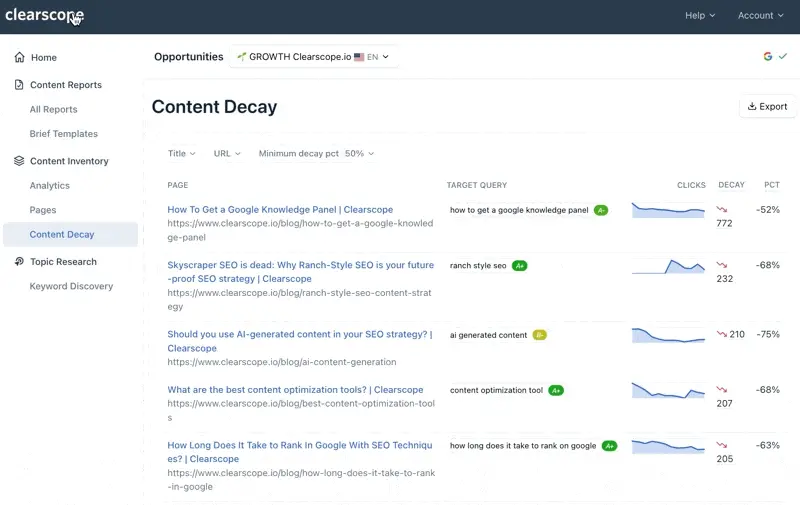Click the B- grade badge for ai generated content

539,335
